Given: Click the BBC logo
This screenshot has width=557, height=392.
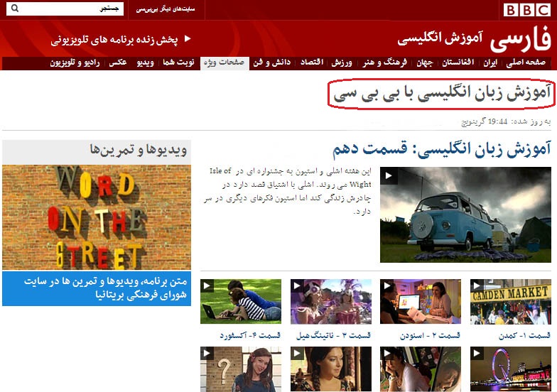Looking at the screenshot, I should (527, 10).
